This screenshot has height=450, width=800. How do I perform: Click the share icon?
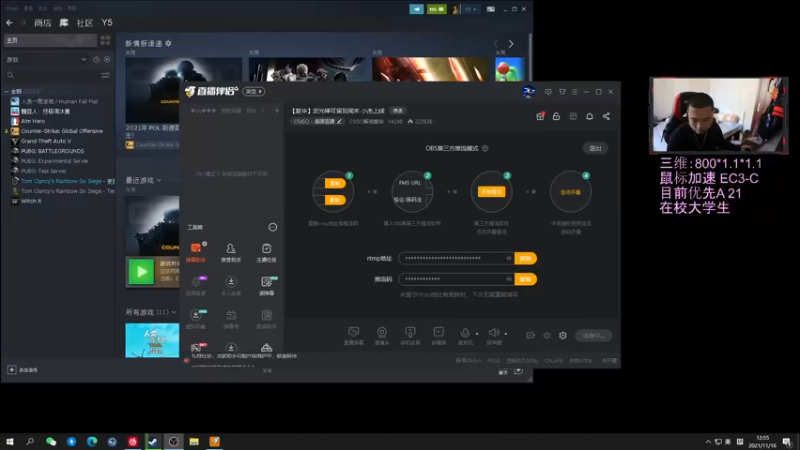pyautogui.click(x=606, y=116)
